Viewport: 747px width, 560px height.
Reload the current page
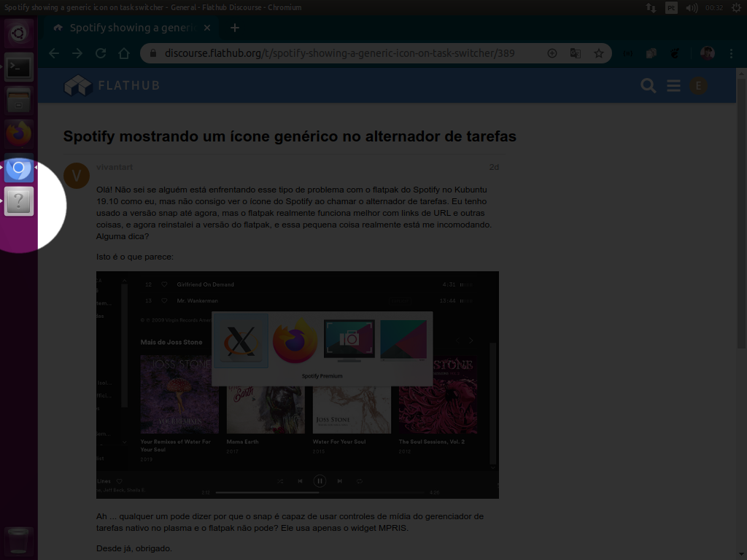101,53
